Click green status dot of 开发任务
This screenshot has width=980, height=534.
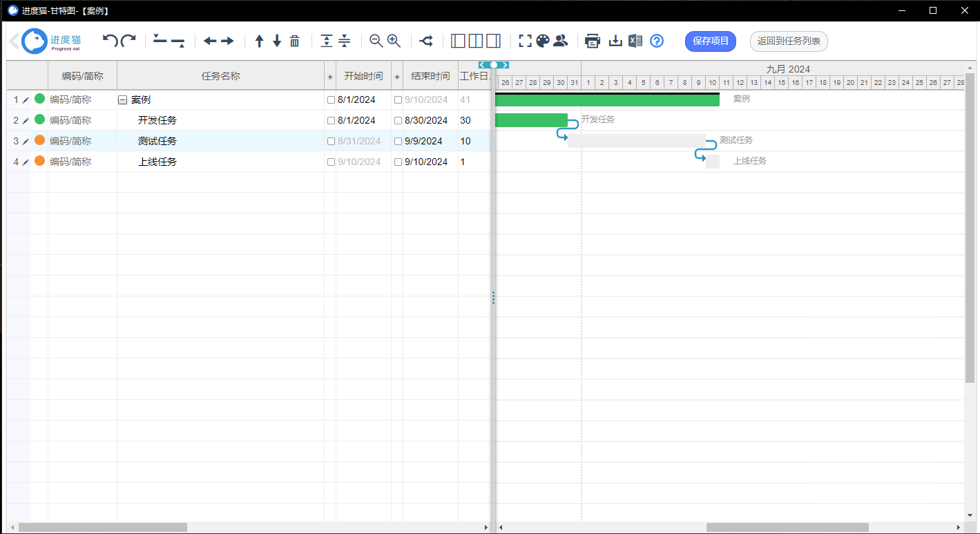point(39,120)
